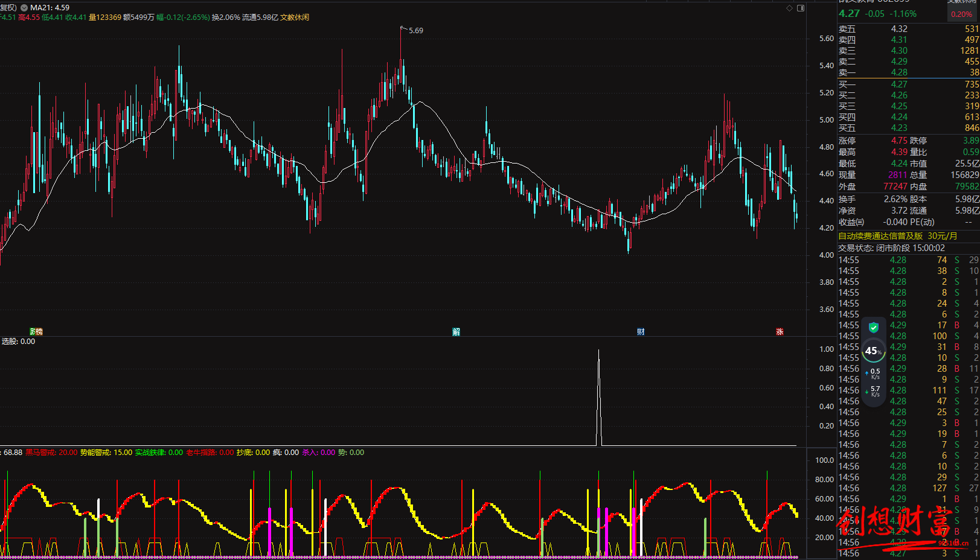Select the 卖四 4.31 order row

[909, 40]
